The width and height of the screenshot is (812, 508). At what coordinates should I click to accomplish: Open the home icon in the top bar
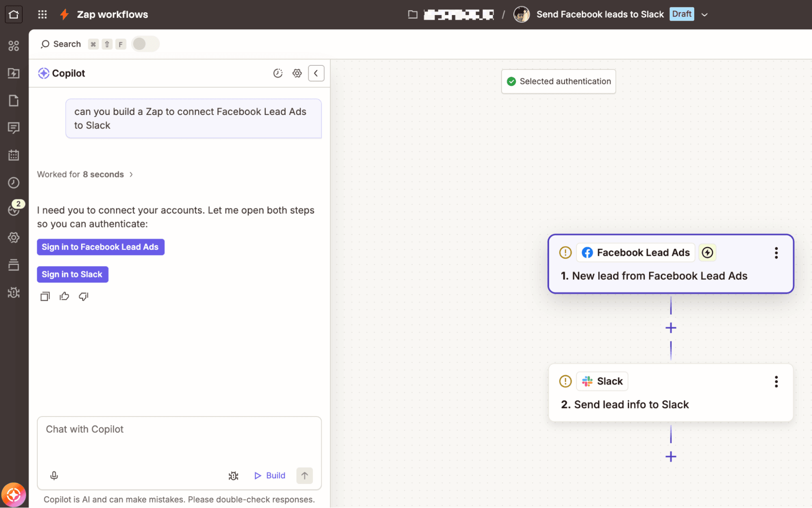click(x=14, y=15)
